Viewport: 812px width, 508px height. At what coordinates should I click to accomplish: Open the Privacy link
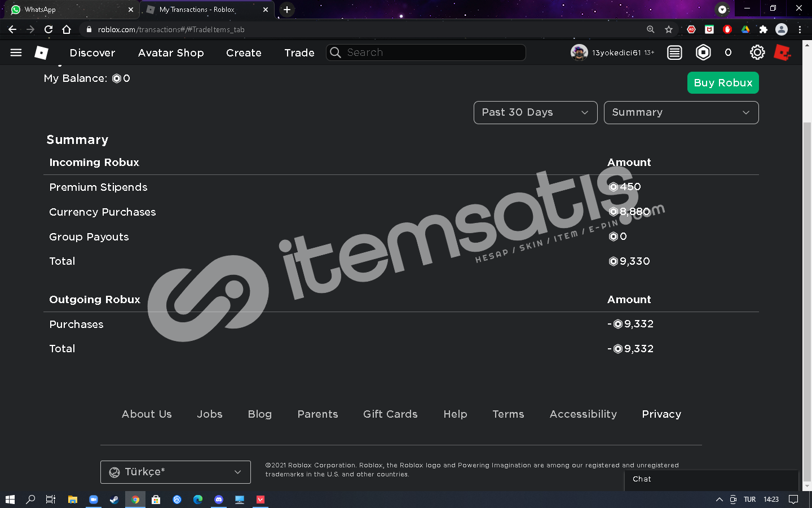click(661, 414)
